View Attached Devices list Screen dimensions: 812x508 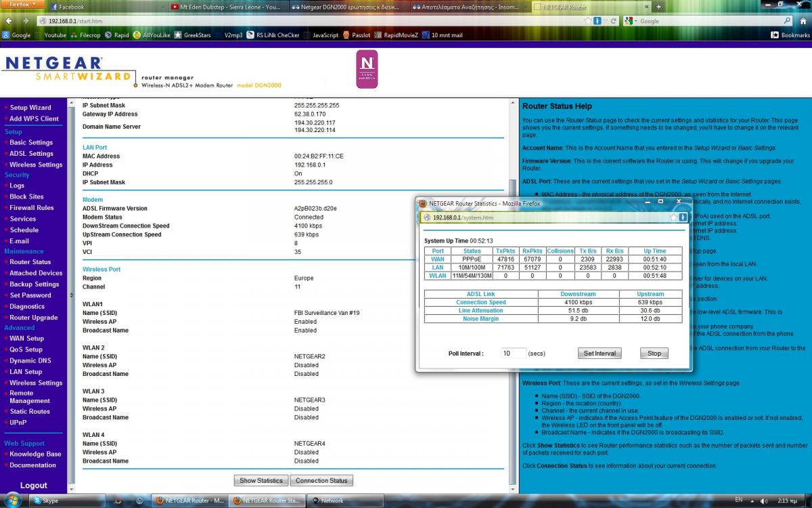pos(36,273)
